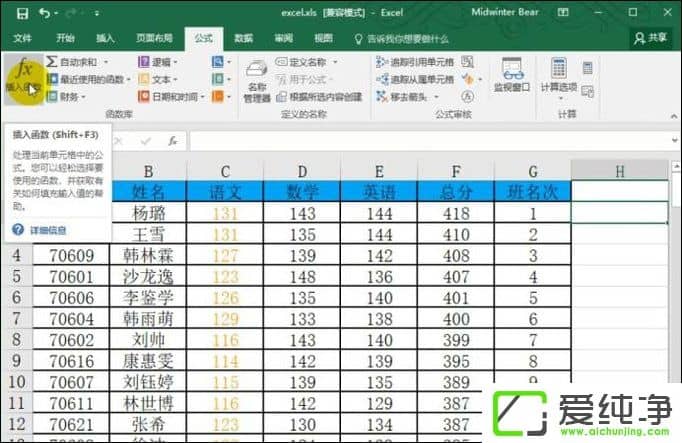682x443 pixels.
Task: Open Calculation Options
Action: [x=559, y=78]
